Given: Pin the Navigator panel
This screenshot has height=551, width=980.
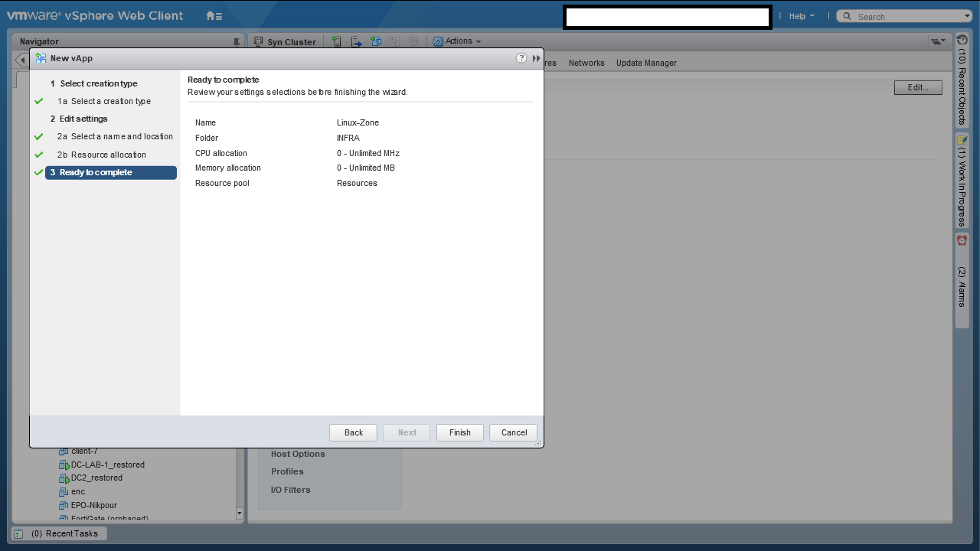Looking at the screenshot, I should 236,42.
